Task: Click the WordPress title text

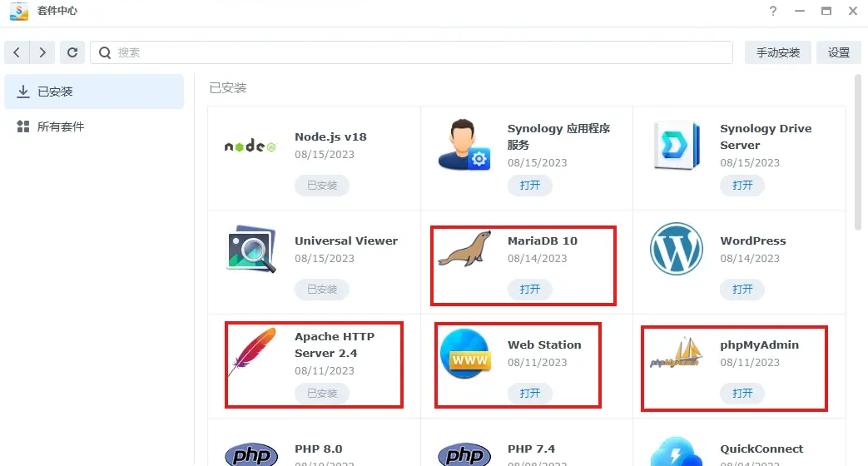Action: [753, 240]
